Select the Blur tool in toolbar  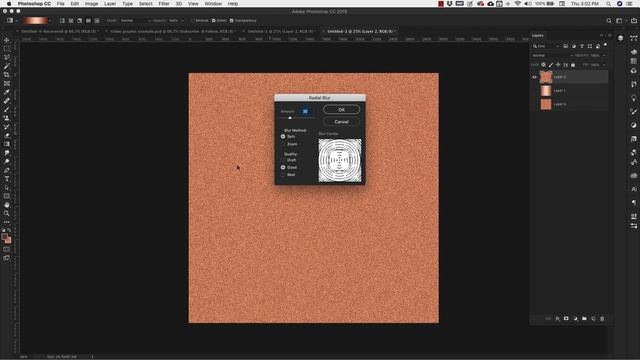click(x=7, y=153)
